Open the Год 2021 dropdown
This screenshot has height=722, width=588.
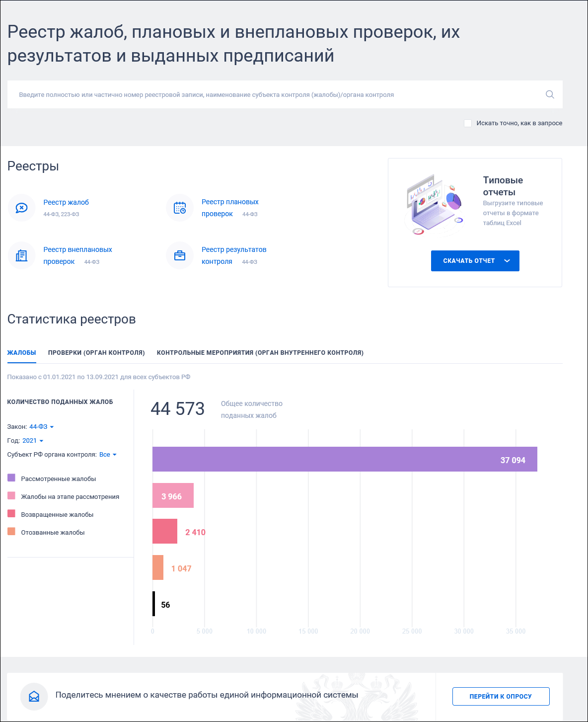33,441
